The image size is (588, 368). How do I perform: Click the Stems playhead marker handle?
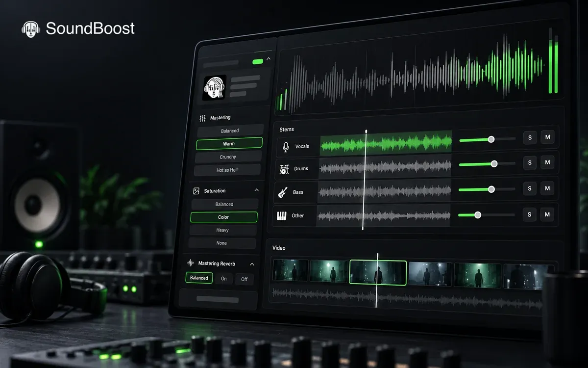click(x=366, y=131)
